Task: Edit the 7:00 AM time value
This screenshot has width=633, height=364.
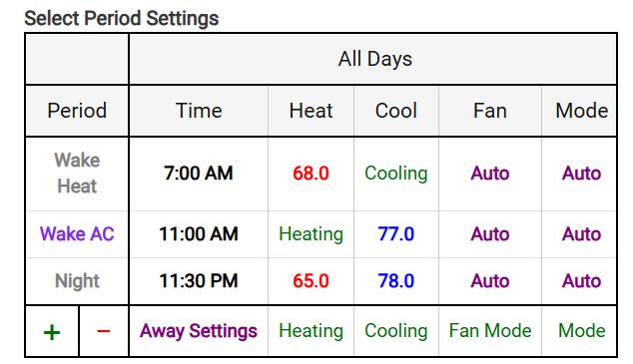Action: point(199,174)
